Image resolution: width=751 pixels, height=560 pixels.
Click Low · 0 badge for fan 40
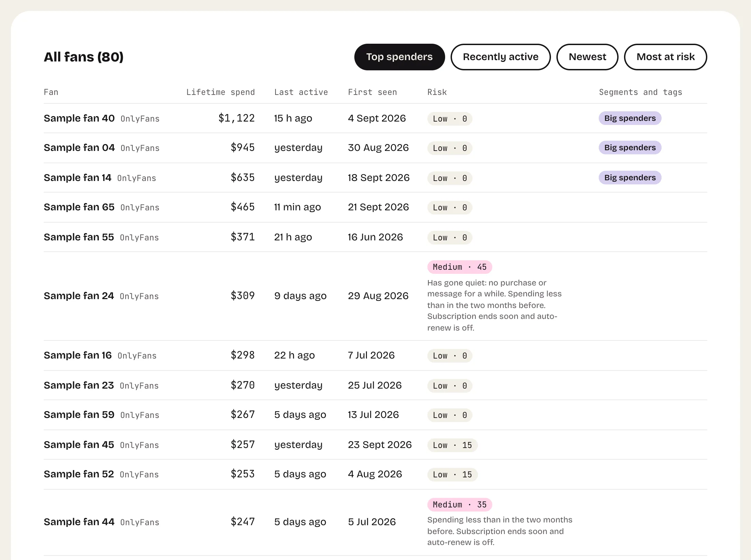450,119
